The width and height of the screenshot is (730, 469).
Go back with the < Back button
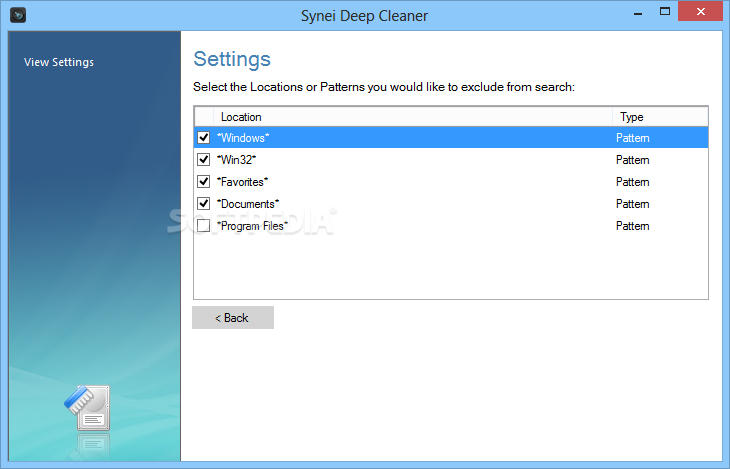pos(233,318)
